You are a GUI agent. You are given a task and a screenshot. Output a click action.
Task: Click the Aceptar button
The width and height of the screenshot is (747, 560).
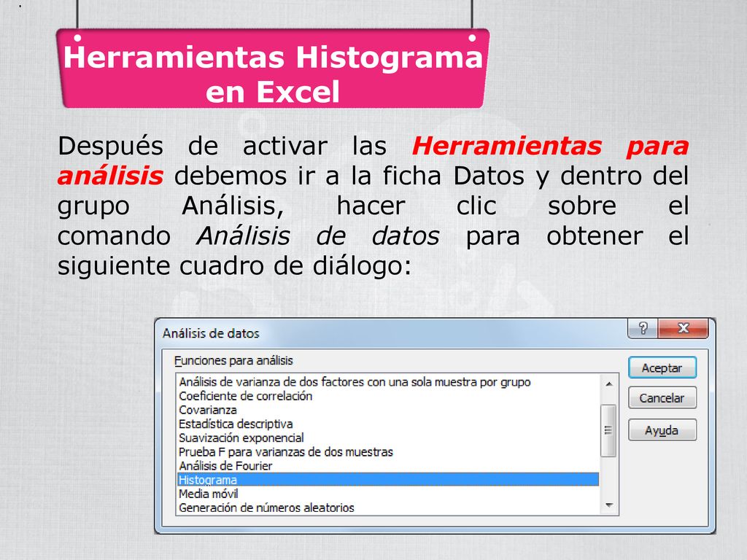tap(662, 367)
